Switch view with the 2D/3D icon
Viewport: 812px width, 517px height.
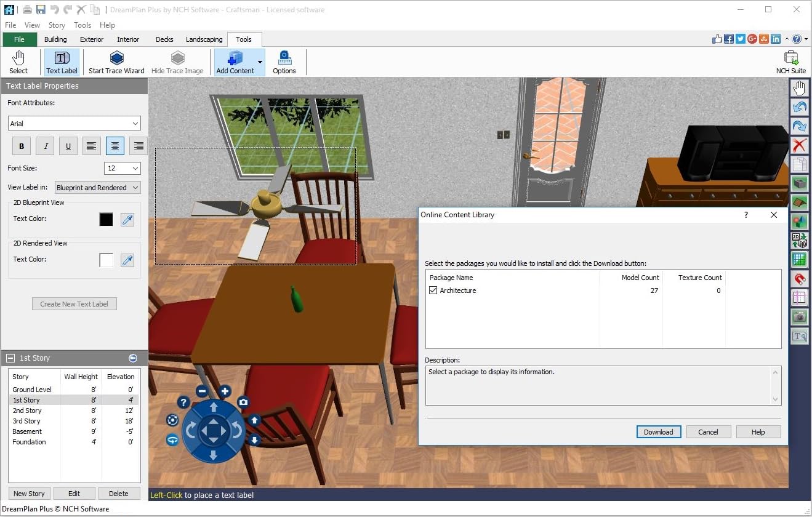[799, 240]
